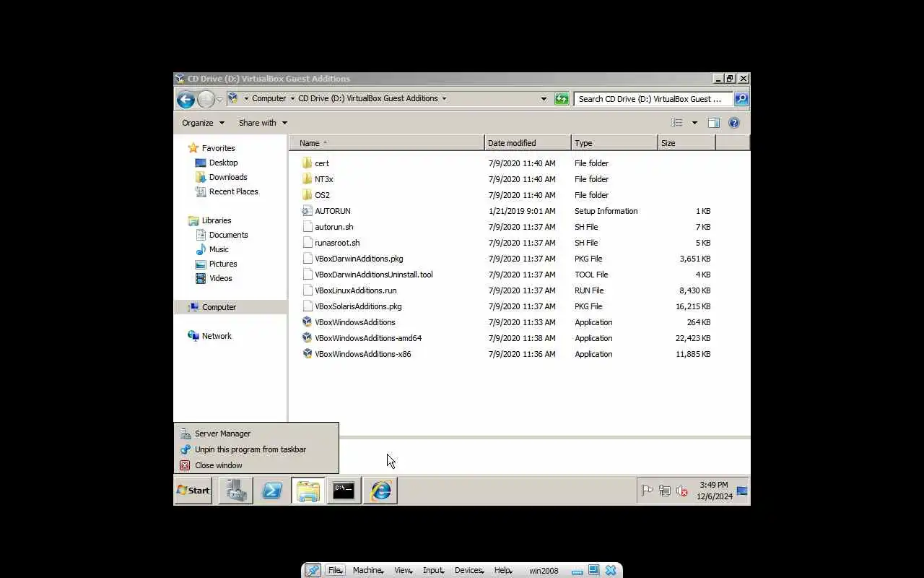Screen dimensions: 924x578
Task: Click the network tray icon
Action: [x=665, y=491]
